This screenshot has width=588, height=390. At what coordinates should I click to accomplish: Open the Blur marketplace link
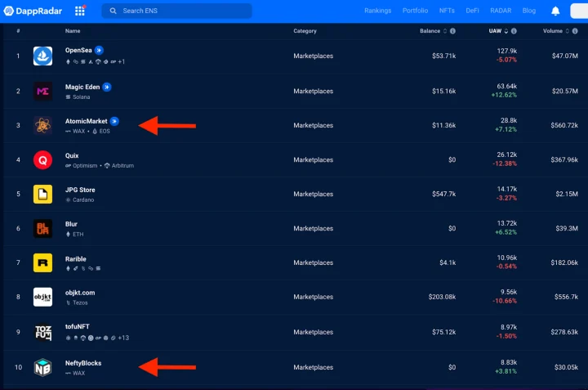pos(71,223)
